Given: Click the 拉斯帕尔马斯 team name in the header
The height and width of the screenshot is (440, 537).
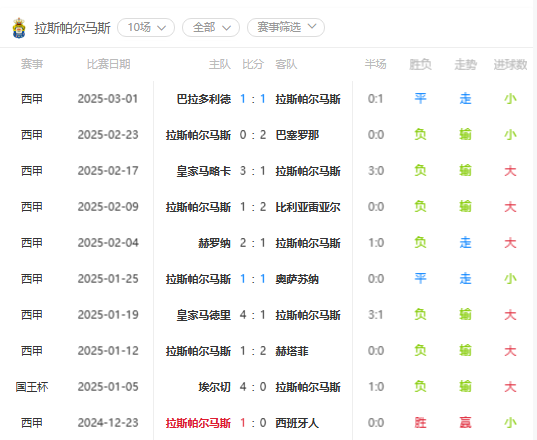Looking at the screenshot, I should [72, 28].
